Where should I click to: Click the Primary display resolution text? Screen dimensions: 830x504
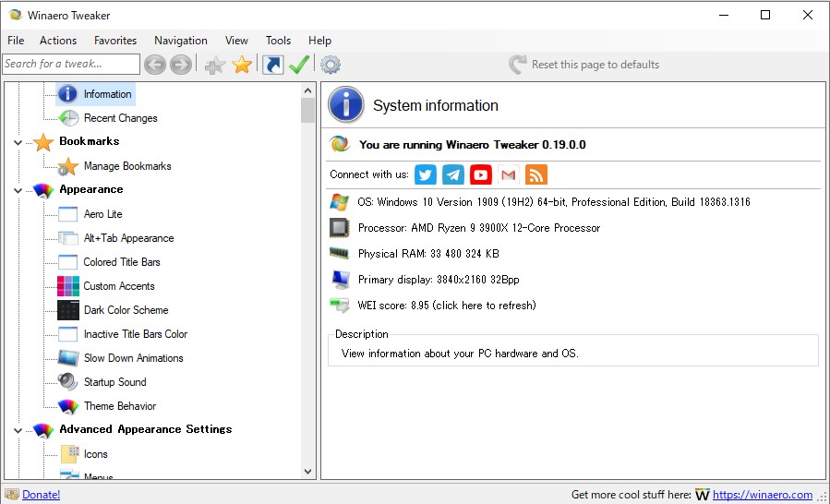[439, 280]
